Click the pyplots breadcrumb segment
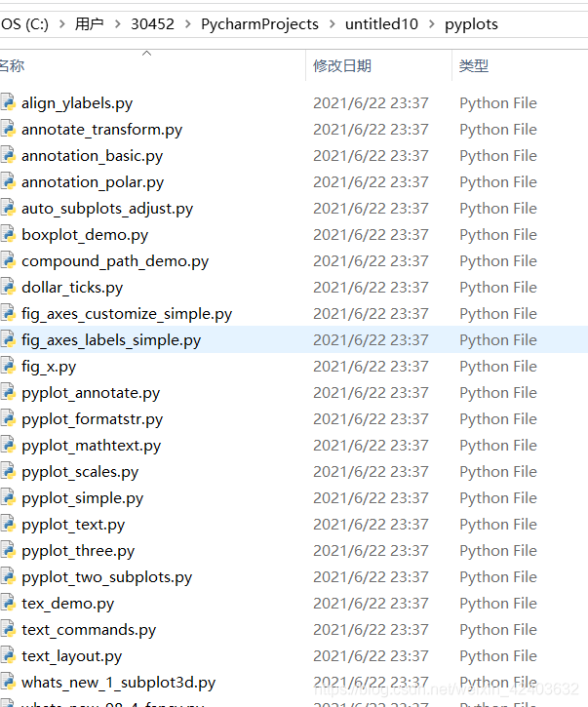This screenshot has height=707, width=588. (471, 24)
